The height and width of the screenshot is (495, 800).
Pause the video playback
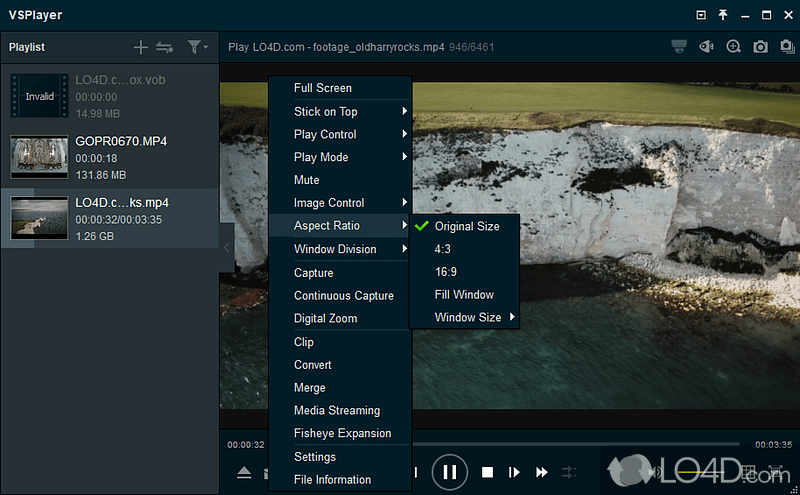click(449, 472)
